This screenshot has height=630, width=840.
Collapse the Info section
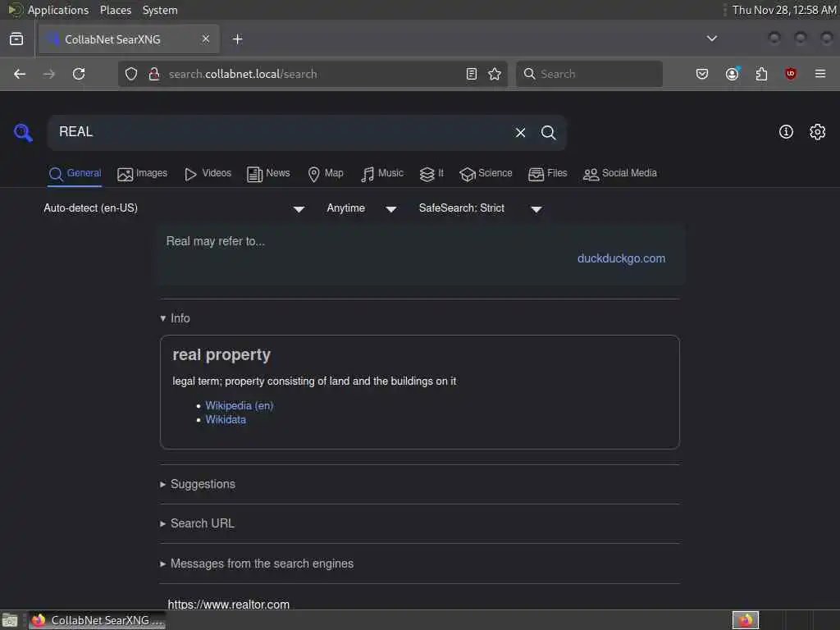(176, 318)
